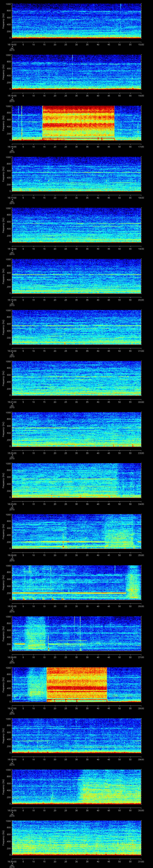
Task: Open the spectrogram panel starting at 16:23:00
Action: (76, 480)
